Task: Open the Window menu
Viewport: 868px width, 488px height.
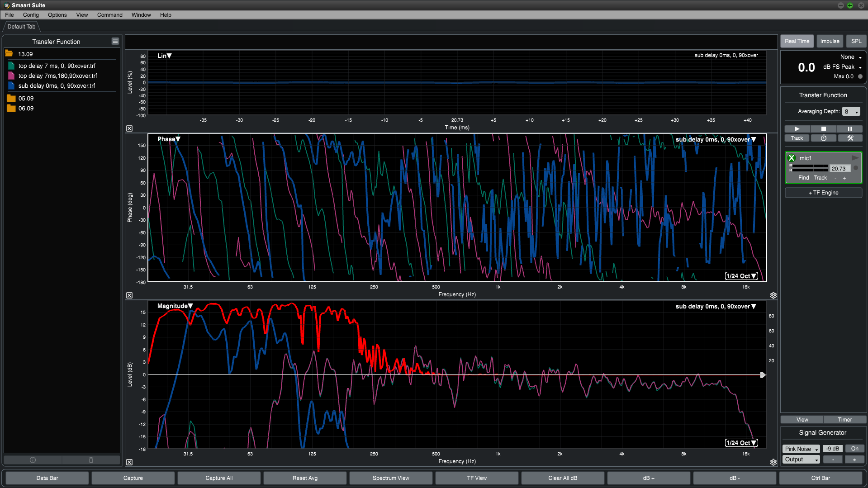Action: coord(141,15)
